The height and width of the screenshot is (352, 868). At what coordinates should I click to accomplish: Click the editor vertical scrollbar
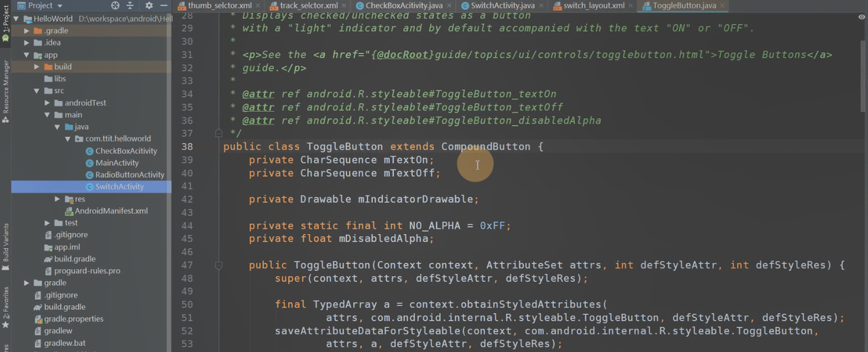(x=863, y=75)
